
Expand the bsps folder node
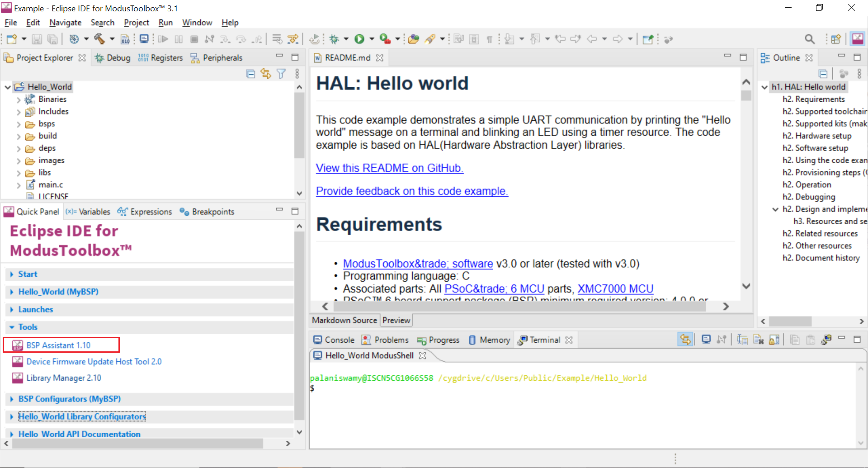coord(19,124)
